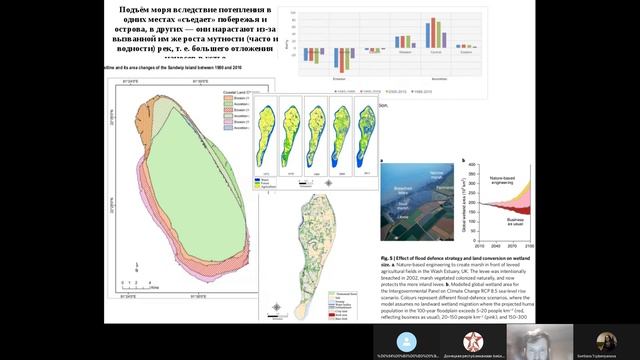Click the five-panel land cover map series

pos(316,142)
